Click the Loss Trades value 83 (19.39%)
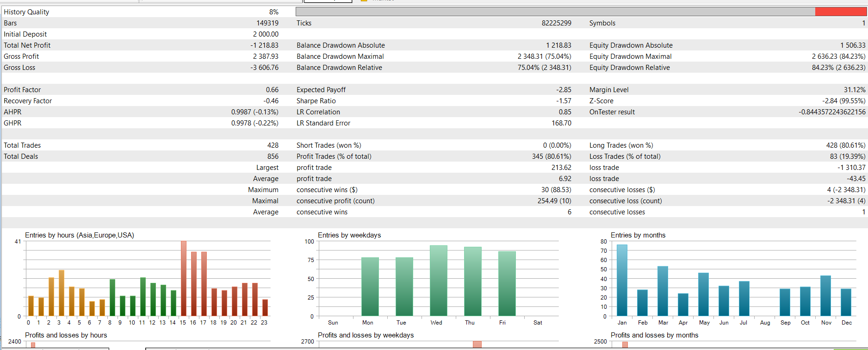Viewport: 868px width, 350px height. point(847,156)
